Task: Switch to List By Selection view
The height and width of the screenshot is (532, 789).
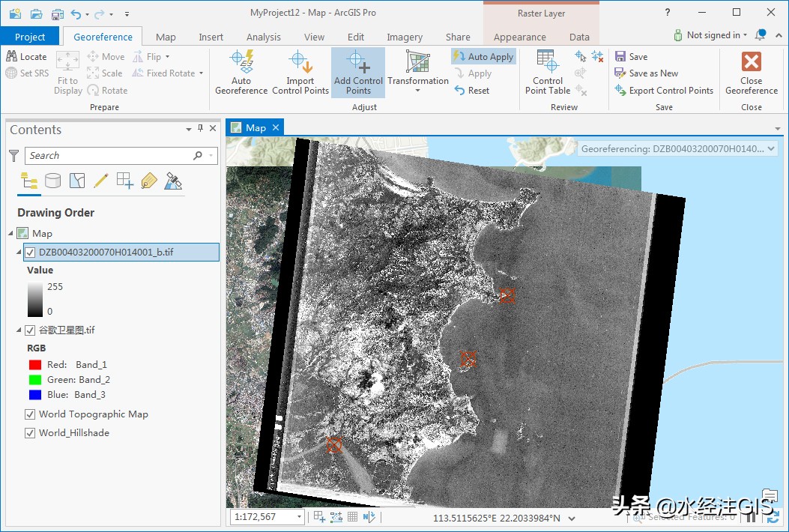Action: pyautogui.click(x=77, y=181)
